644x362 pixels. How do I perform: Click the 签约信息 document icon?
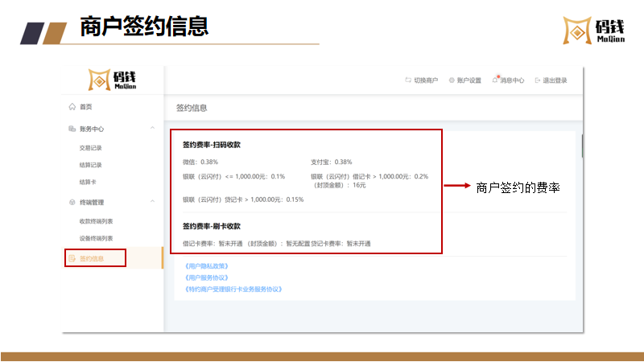[72, 259]
